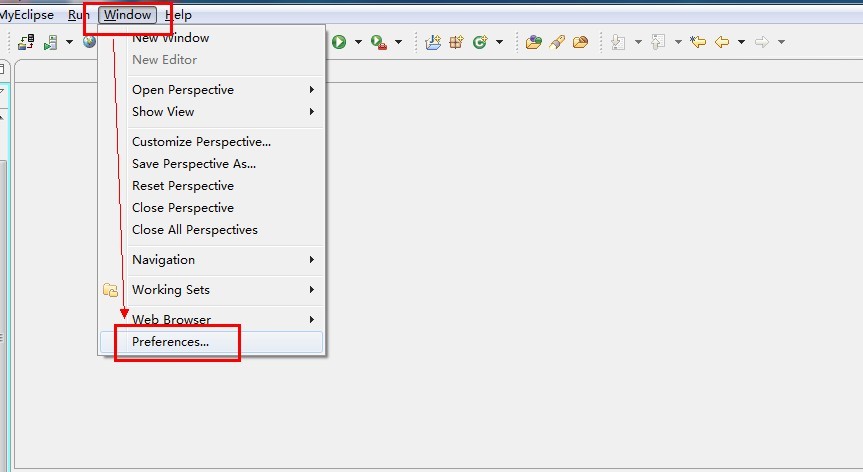
Task: Select the Close Perspective entry
Action: pos(212,207)
